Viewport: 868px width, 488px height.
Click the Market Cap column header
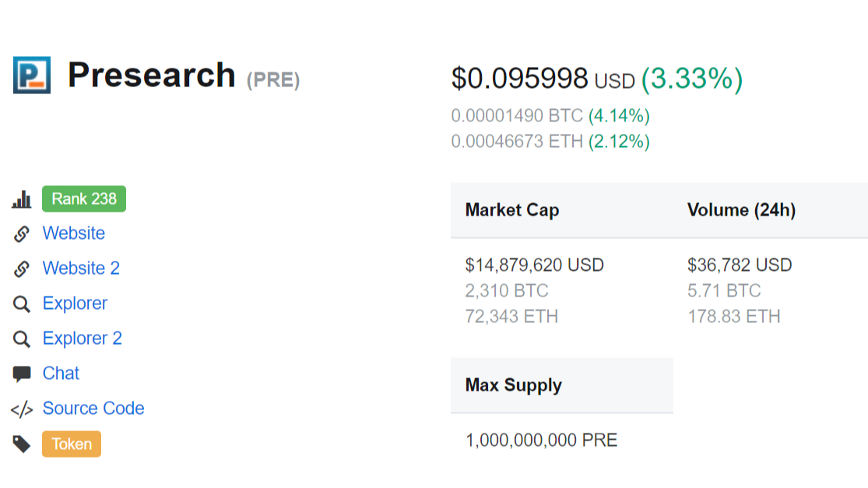coord(511,210)
